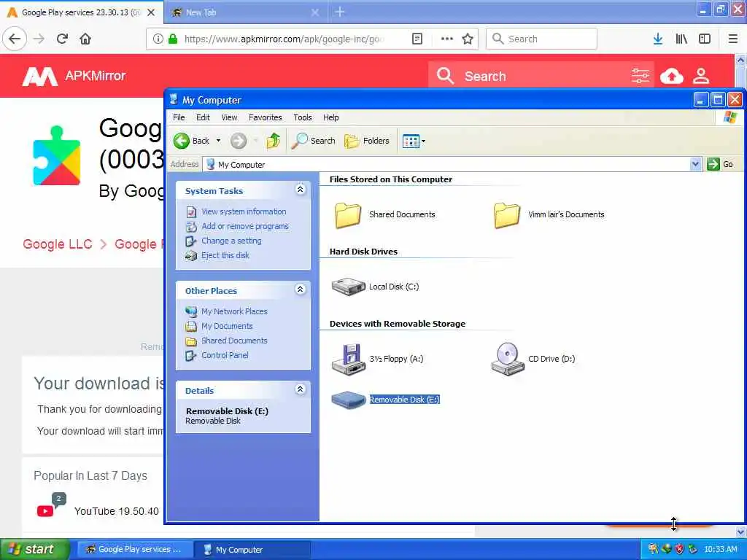Image resolution: width=747 pixels, height=560 pixels.
Task: Switch to Google Play services taskbar button
Action: (x=135, y=550)
